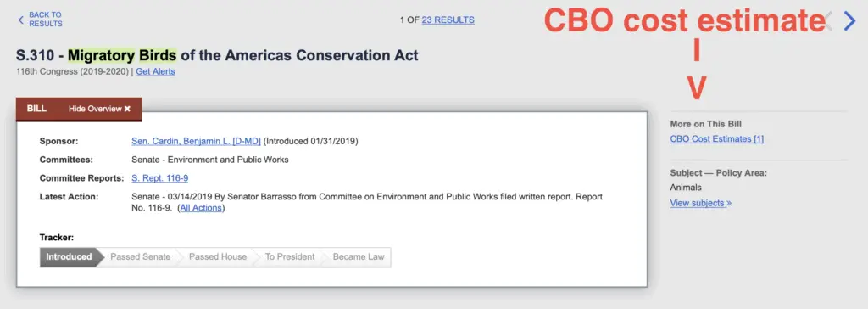
Task: View All Actions for this bill
Action: pyautogui.click(x=201, y=208)
